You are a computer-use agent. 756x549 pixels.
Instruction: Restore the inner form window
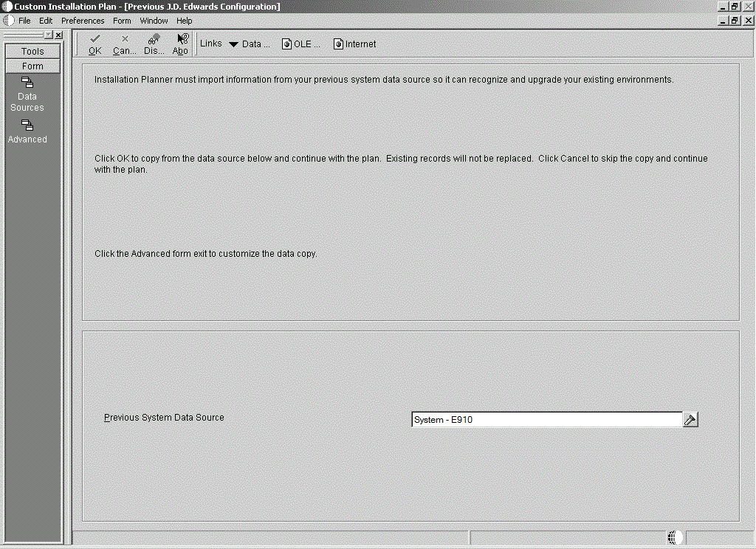[735, 20]
